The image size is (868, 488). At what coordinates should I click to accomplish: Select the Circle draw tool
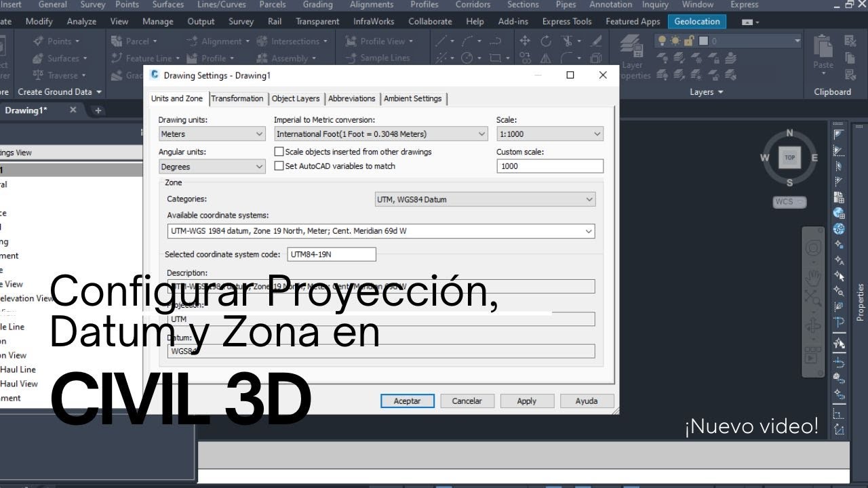467,58
